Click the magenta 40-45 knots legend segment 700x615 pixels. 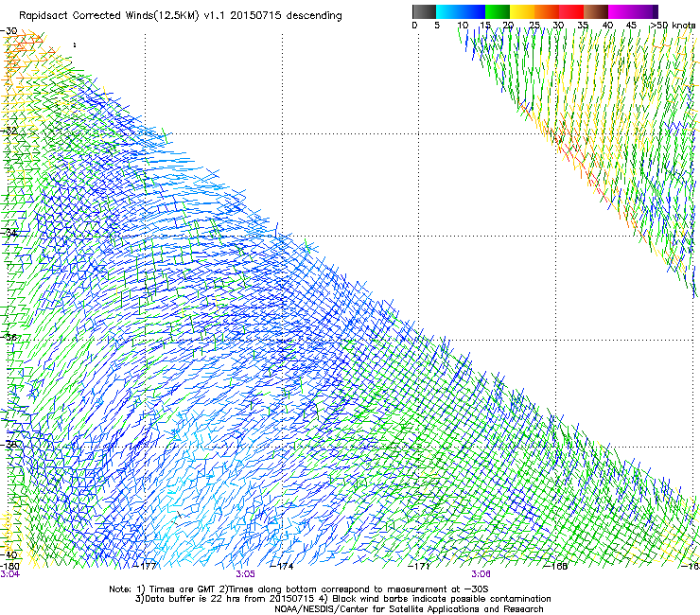coord(621,11)
